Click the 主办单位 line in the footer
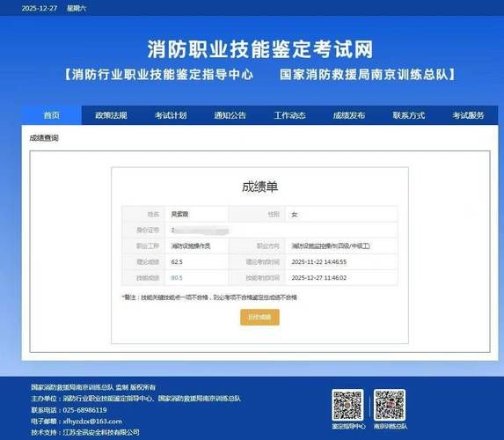The image size is (504, 440). point(136,399)
